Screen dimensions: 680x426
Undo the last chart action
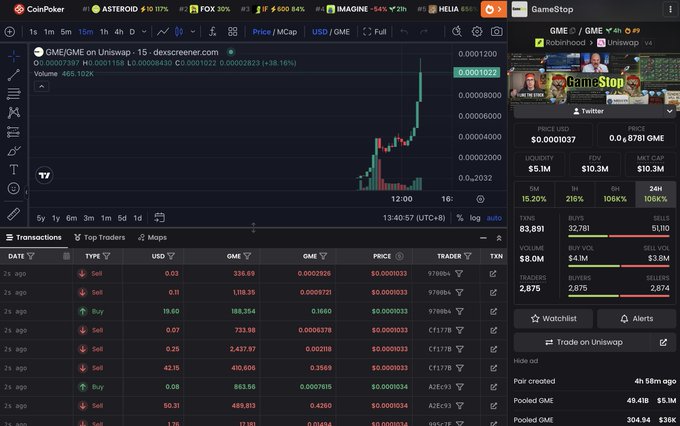404,32
